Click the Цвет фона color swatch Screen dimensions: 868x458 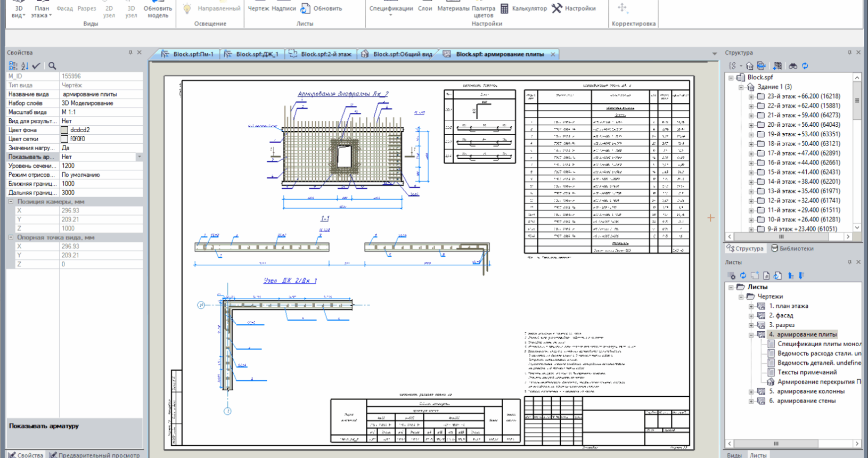64,130
